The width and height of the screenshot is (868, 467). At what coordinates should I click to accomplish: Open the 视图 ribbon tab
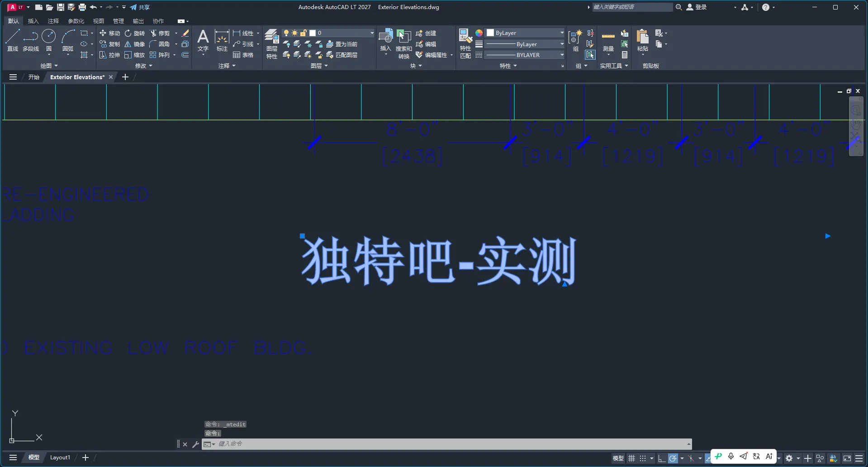click(x=99, y=21)
